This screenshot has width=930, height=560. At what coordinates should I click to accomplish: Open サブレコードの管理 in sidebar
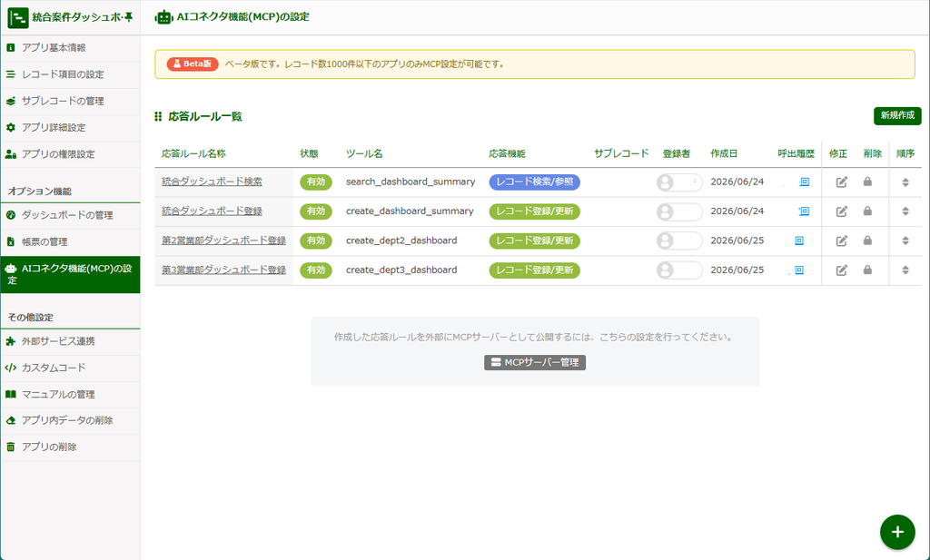[71, 102]
